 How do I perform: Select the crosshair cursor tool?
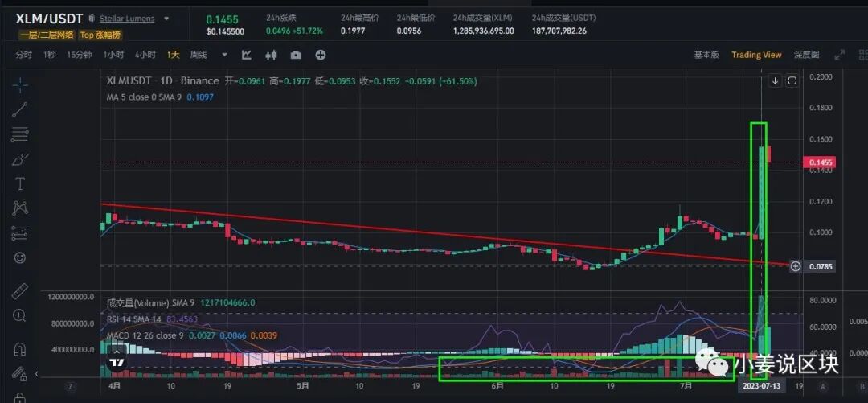click(20, 85)
